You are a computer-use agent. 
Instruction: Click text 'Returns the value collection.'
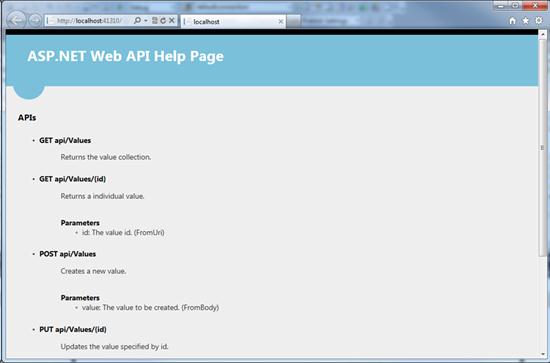point(106,157)
